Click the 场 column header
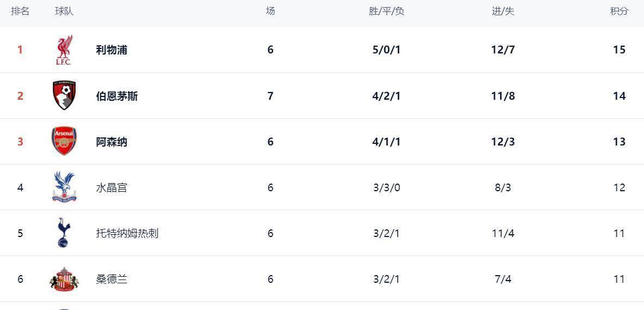The width and height of the screenshot is (644, 310). (270, 11)
